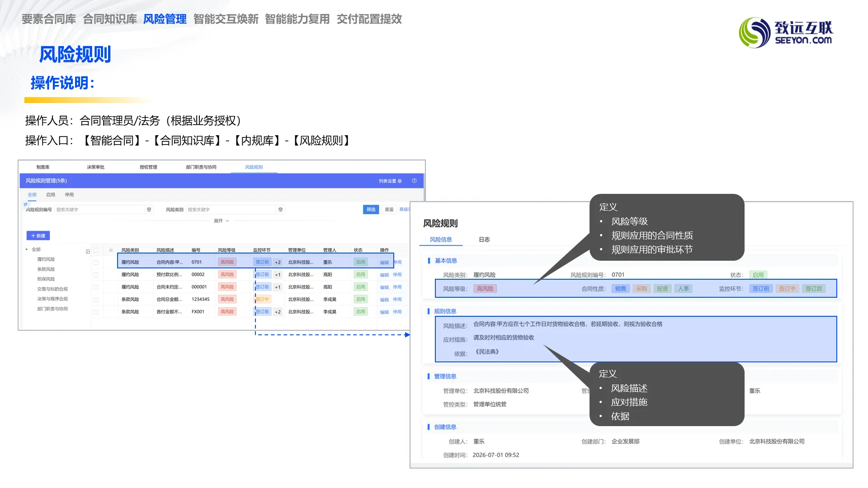
Task: Click the 空 button beside 风险规则编号 search
Action: coord(149,210)
